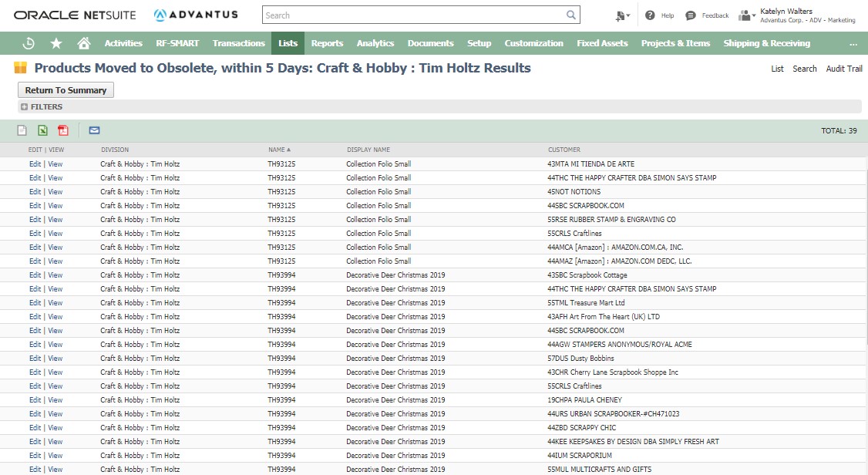
Task: Open the Recent Records clock icon
Action: [x=29, y=43]
